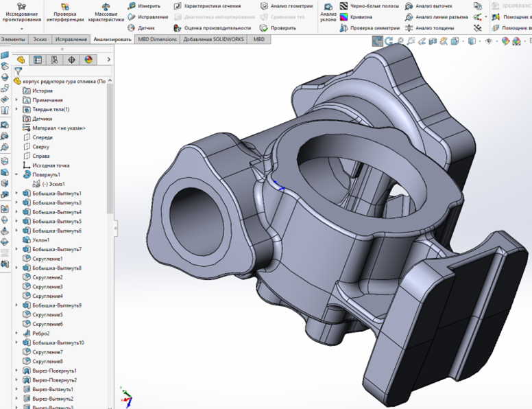Select the Уклон1 feature in tree
This screenshot has height=409, width=532.
point(41,240)
